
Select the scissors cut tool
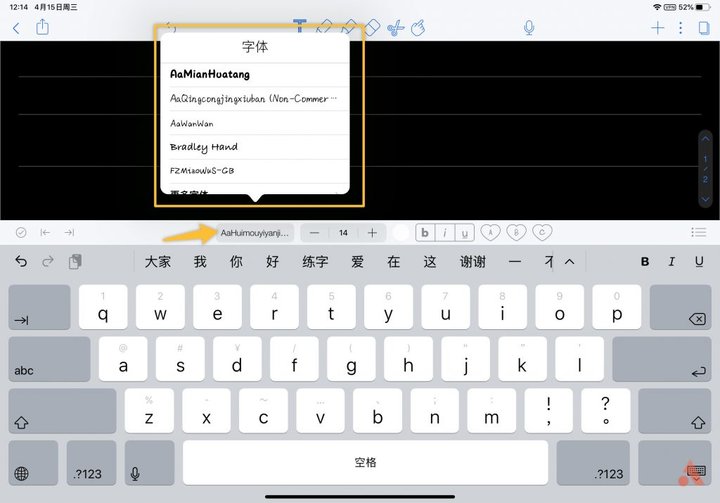pyautogui.click(x=395, y=28)
